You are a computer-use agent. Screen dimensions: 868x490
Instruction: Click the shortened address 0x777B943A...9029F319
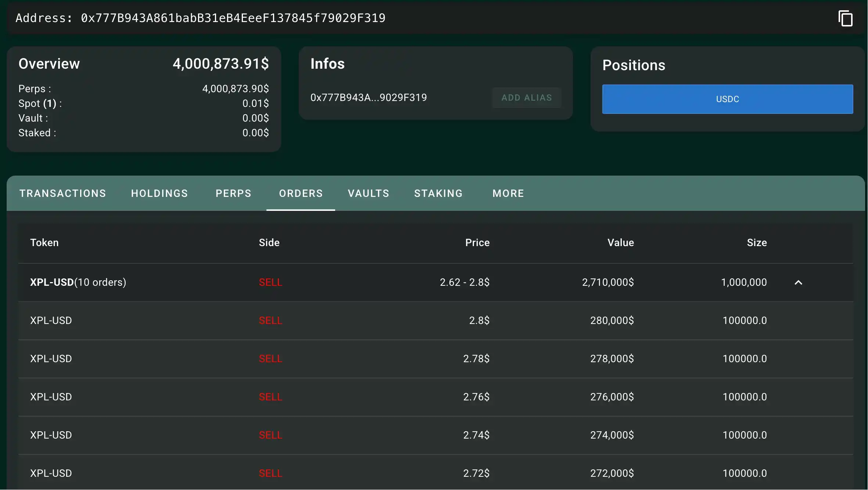click(x=368, y=98)
